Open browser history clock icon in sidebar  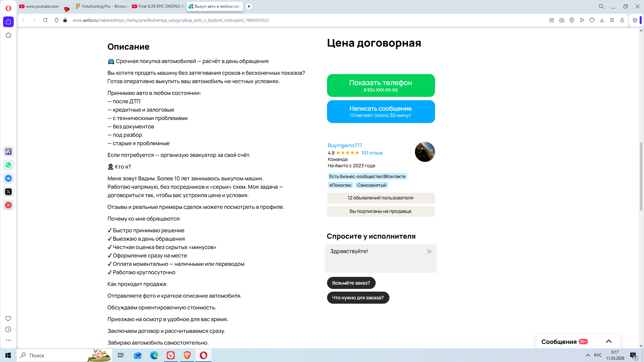pos(8,329)
